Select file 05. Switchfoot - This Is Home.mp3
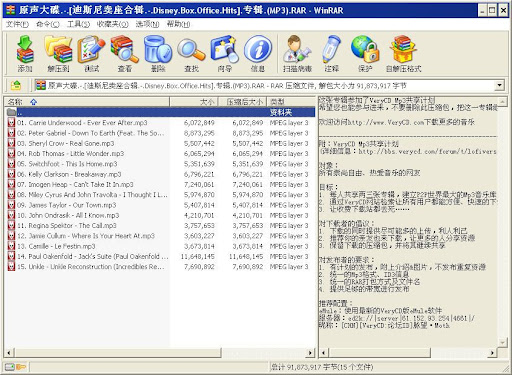The height and width of the screenshot is (375, 512). (67, 164)
